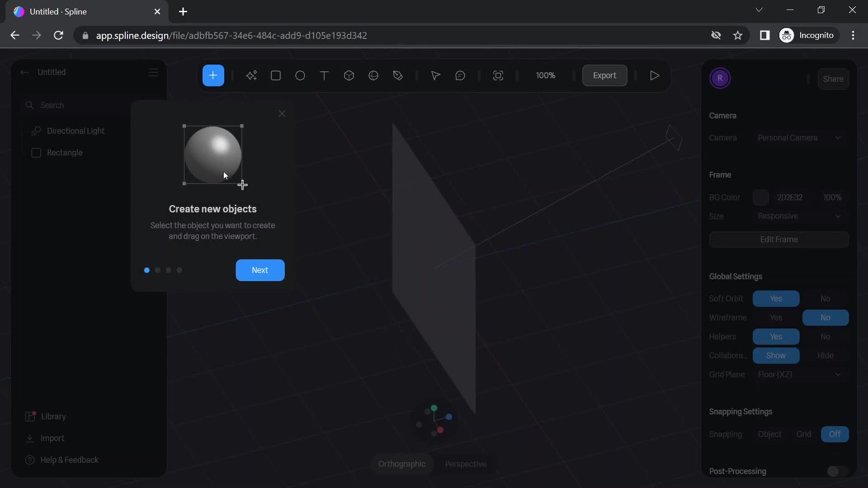Enable Post-Processing toggle
This screenshot has width=868, height=488.
point(835,471)
